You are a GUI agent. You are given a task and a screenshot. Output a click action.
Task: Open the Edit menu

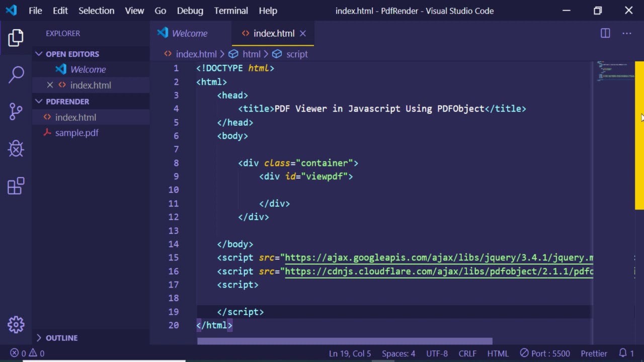pyautogui.click(x=60, y=11)
